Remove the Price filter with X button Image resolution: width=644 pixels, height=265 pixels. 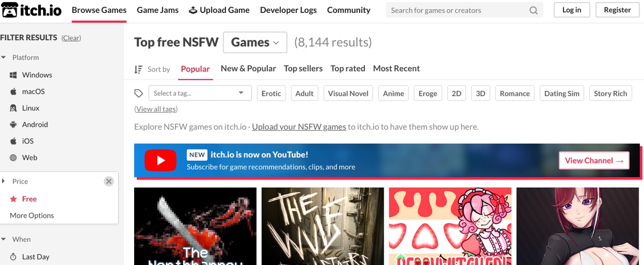pyautogui.click(x=109, y=181)
